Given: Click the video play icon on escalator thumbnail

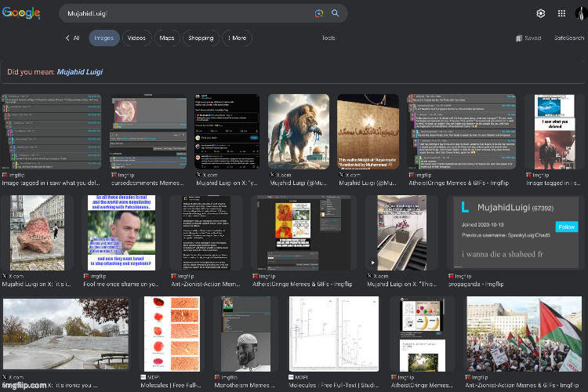Looking at the screenshot, I should pos(372,263).
